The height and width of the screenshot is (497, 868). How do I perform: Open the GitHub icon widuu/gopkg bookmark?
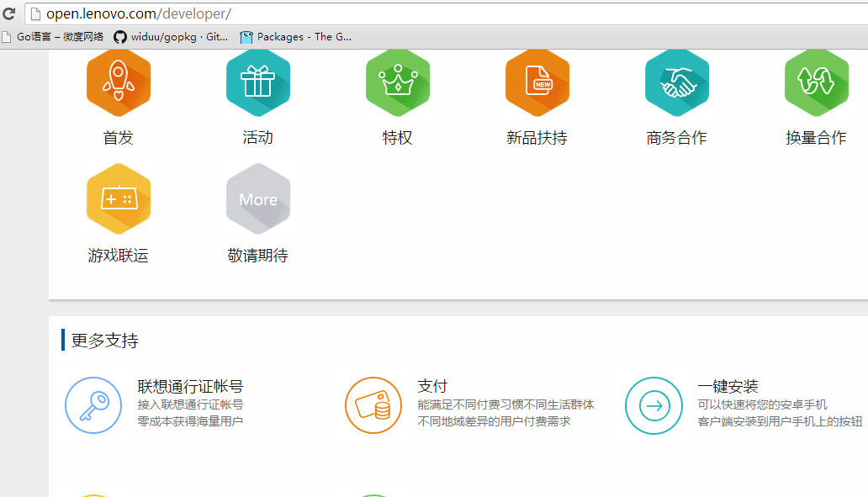(x=171, y=37)
